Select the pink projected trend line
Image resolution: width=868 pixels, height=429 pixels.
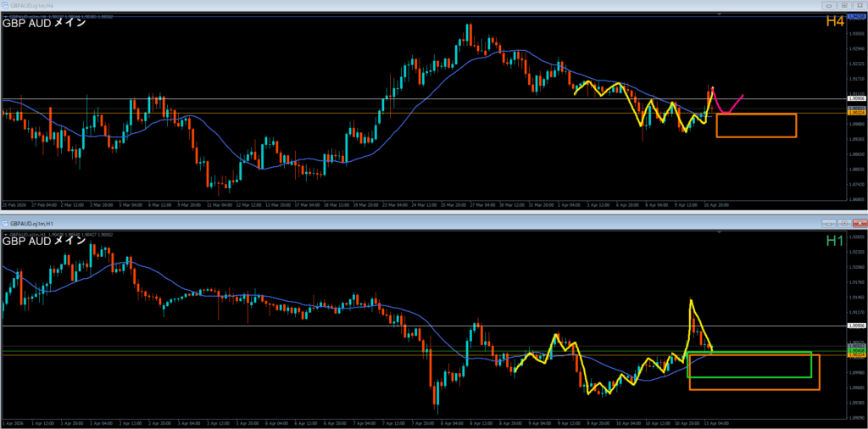pos(736,103)
